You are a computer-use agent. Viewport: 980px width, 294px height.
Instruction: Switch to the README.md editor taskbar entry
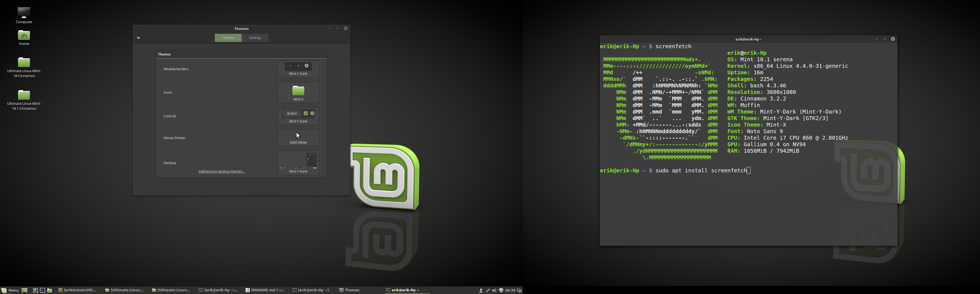265,290
